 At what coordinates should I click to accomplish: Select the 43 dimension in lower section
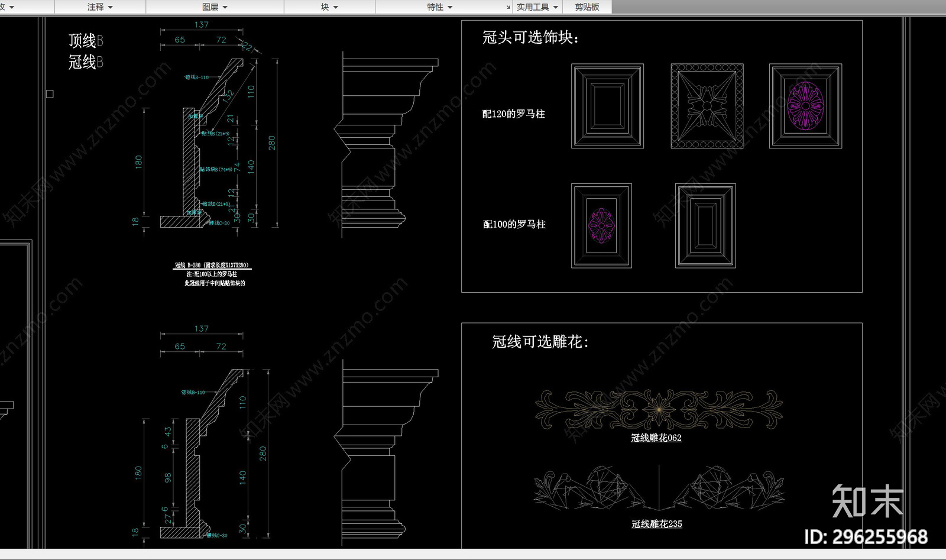click(x=168, y=432)
